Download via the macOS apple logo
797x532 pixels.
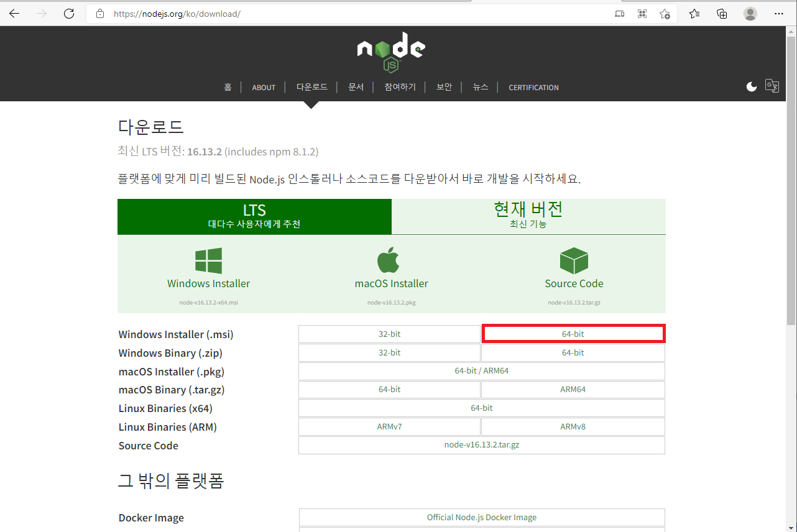pos(389,260)
